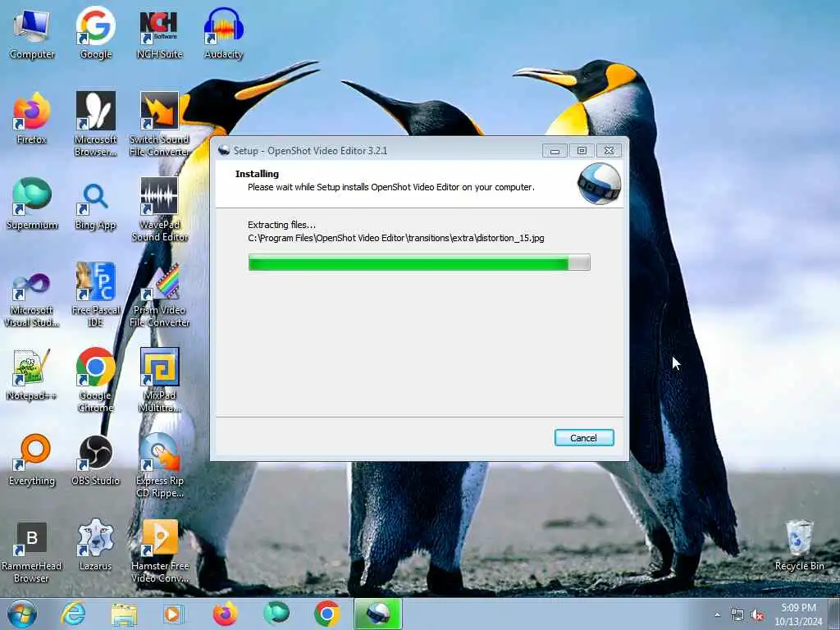The height and width of the screenshot is (630, 840).
Task: Select the RammerHead Browser desktop icon
Action: click(32, 551)
